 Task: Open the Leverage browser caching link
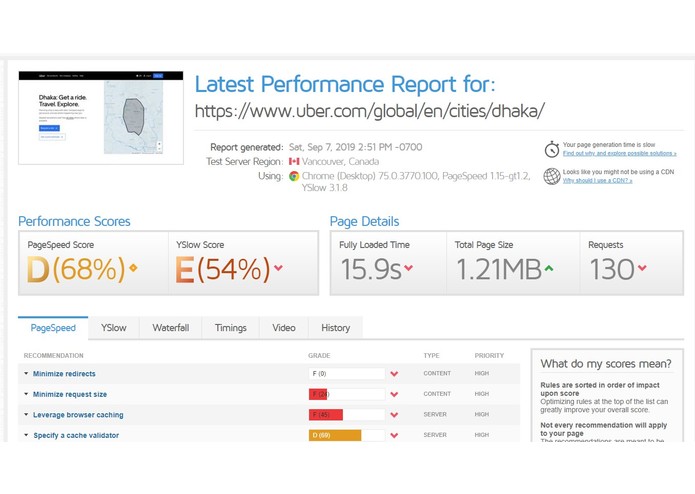coord(78,415)
